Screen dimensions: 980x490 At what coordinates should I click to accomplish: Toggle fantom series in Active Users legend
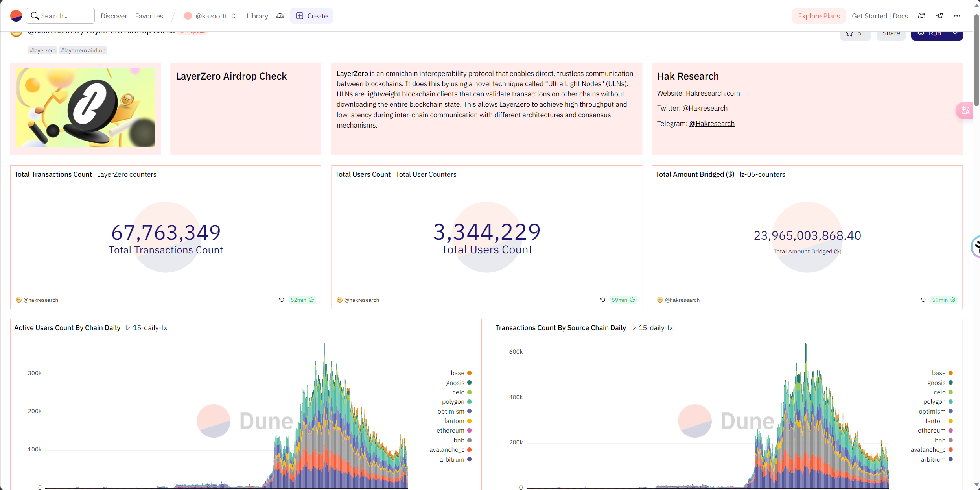coord(458,421)
